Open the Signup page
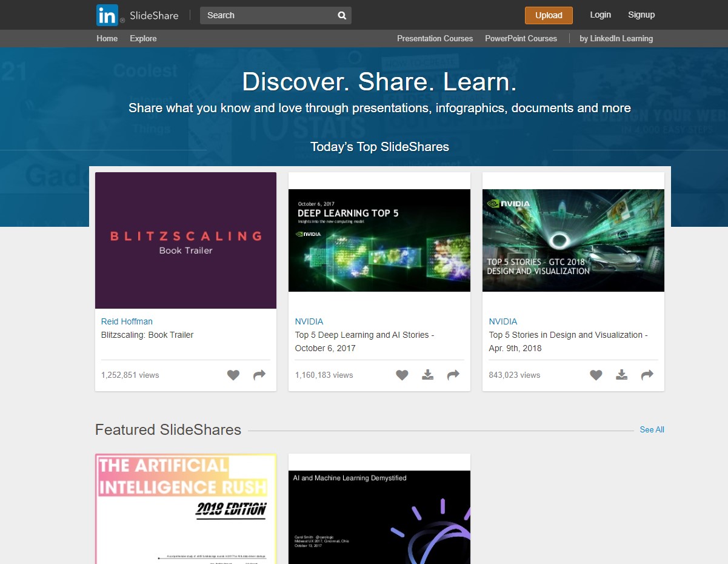 [x=641, y=15]
